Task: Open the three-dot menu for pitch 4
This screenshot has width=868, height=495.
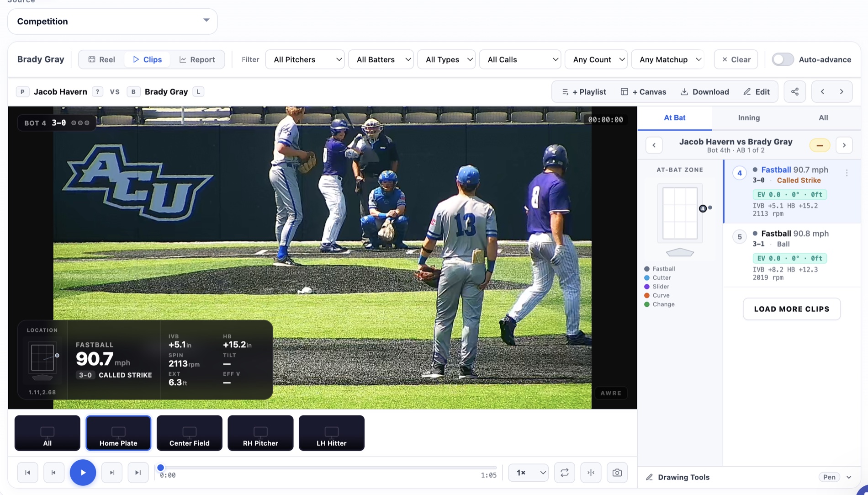Action: tap(847, 173)
